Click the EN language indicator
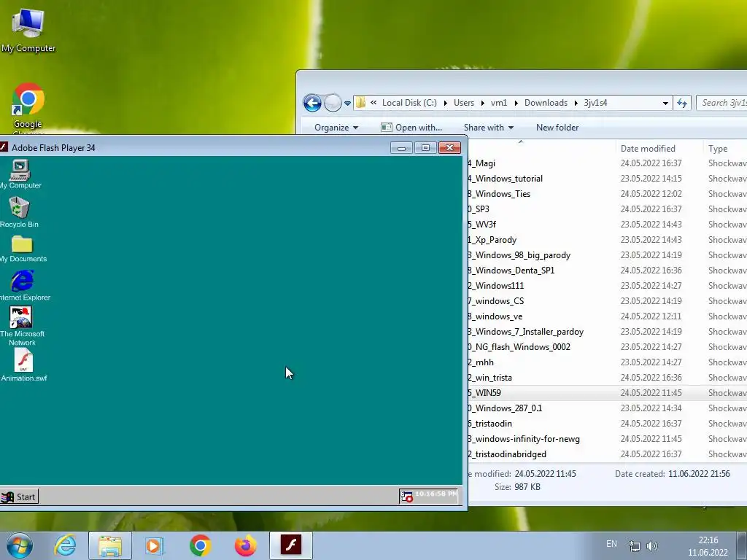 (x=612, y=544)
